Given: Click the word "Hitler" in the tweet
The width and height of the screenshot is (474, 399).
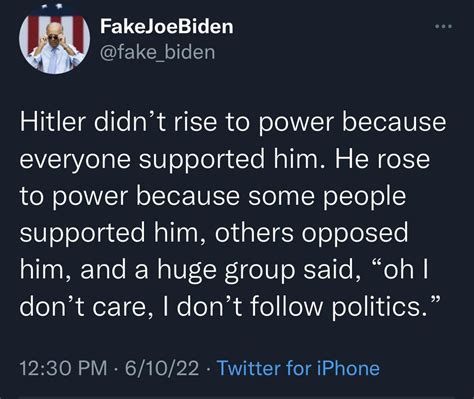Looking at the screenshot, I should click(x=53, y=121).
